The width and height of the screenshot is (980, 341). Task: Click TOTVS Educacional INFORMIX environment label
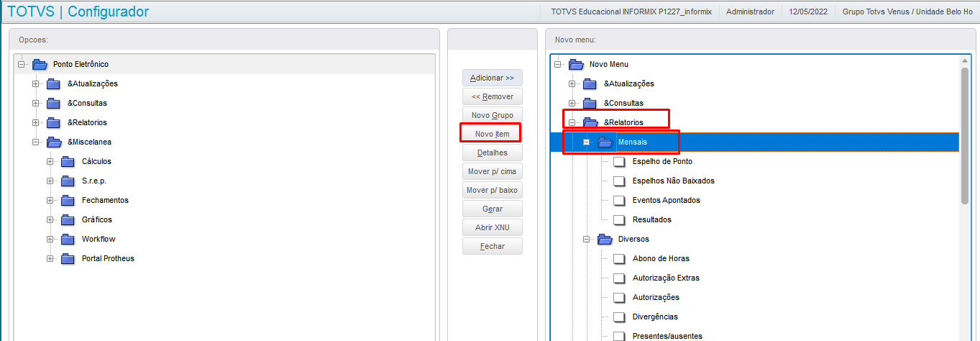click(x=631, y=12)
